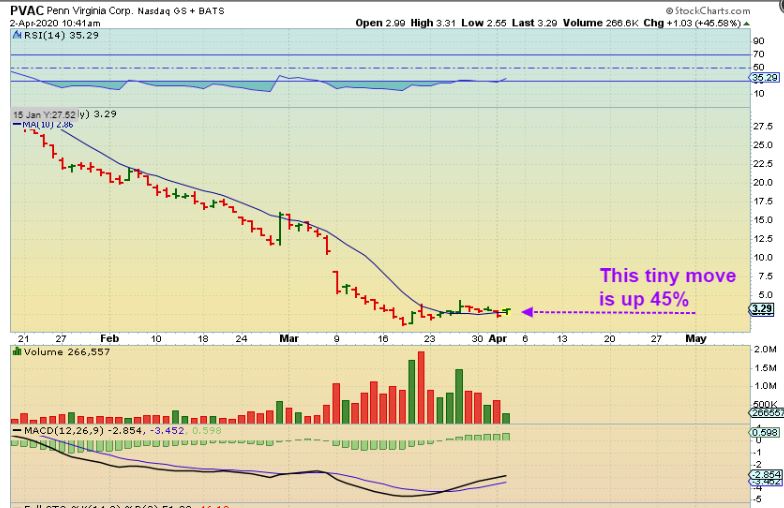Click the 0.598 MACD axis value tag
The width and height of the screenshot is (784, 508).
click(764, 432)
